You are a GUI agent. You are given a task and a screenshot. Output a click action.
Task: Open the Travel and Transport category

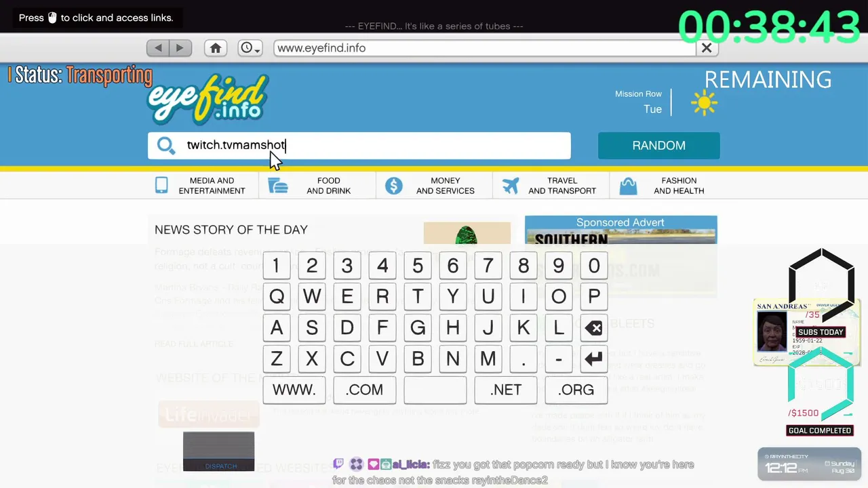click(551, 185)
